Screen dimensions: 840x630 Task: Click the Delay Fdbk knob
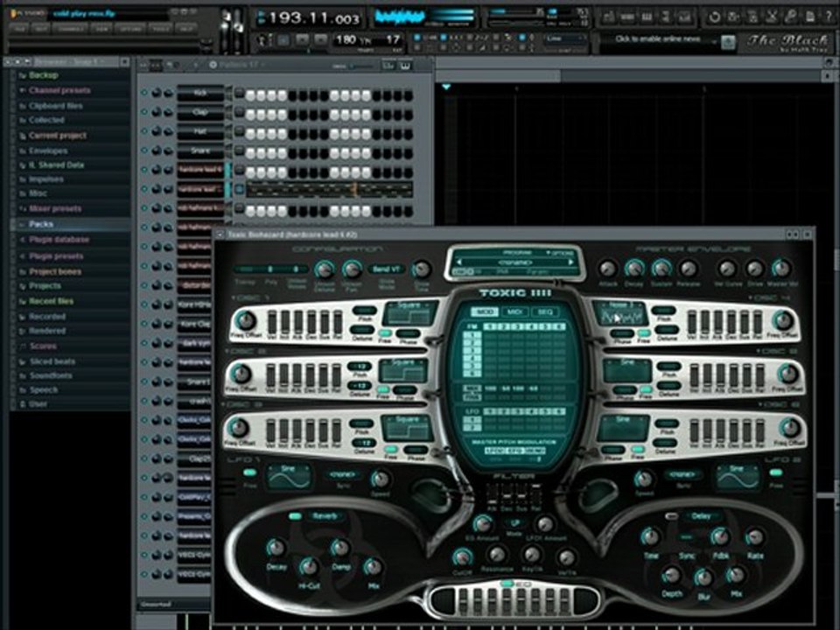[x=719, y=536]
